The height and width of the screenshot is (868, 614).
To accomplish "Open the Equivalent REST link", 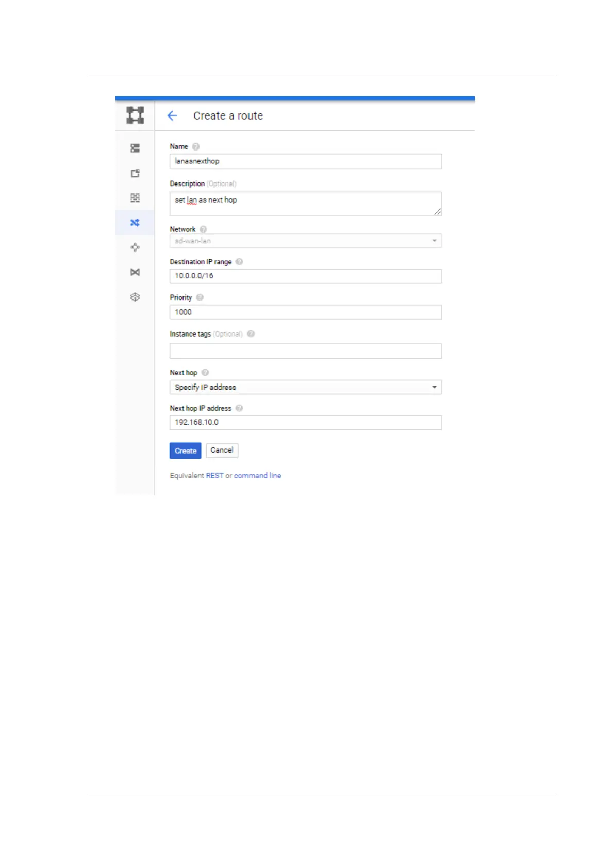I will click(214, 476).
